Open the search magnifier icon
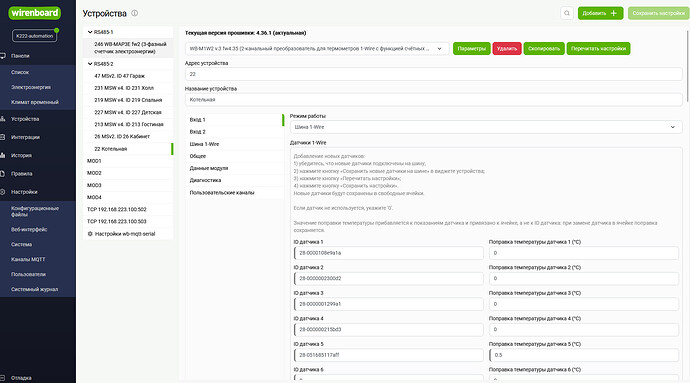690x383 pixels. pos(567,13)
